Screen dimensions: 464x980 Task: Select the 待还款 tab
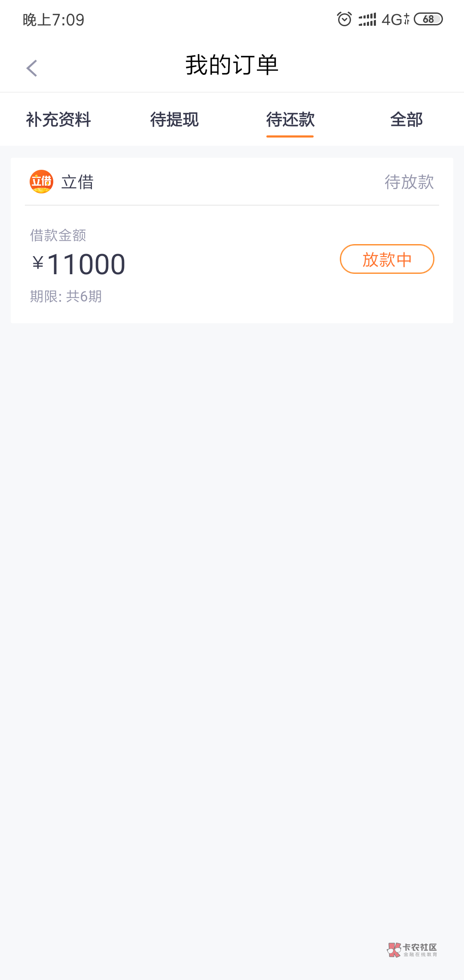tap(290, 119)
